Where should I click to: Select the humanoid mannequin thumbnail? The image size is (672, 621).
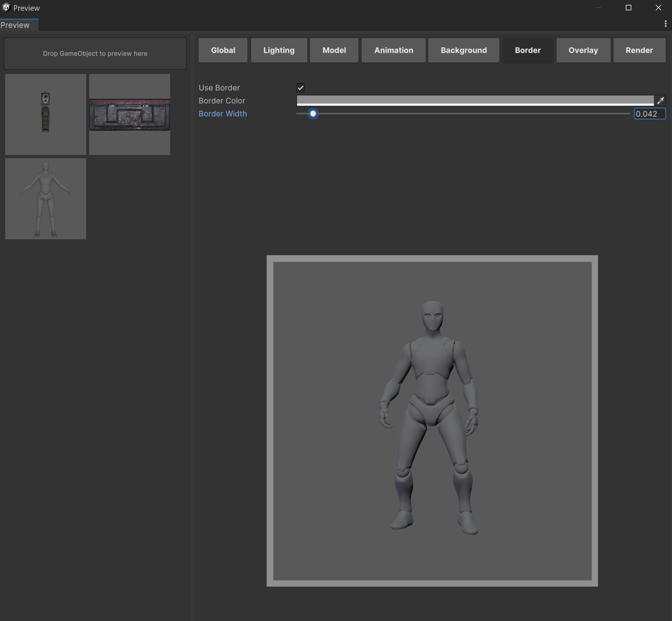pyautogui.click(x=45, y=199)
